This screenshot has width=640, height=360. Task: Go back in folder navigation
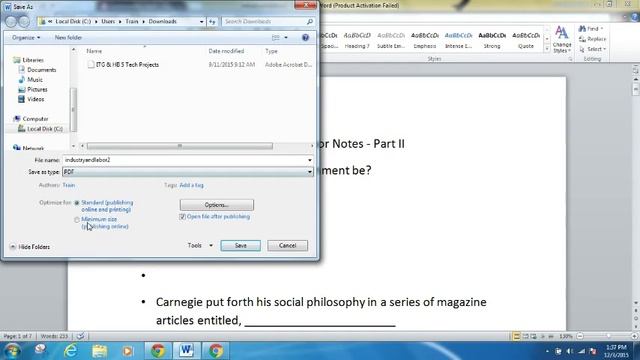click(11, 21)
